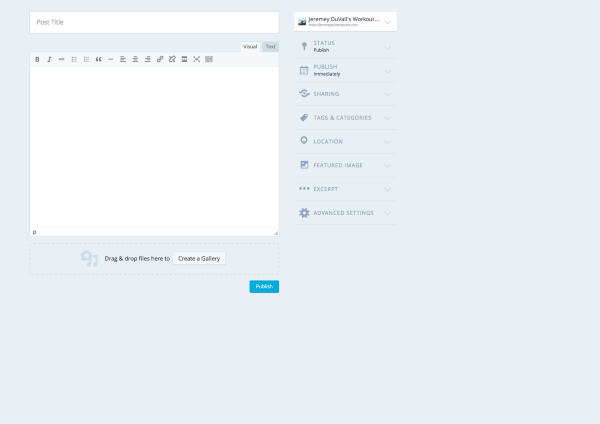Click the FEATURED IMAGE label
The width and height of the screenshot is (600, 424).
point(338,165)
